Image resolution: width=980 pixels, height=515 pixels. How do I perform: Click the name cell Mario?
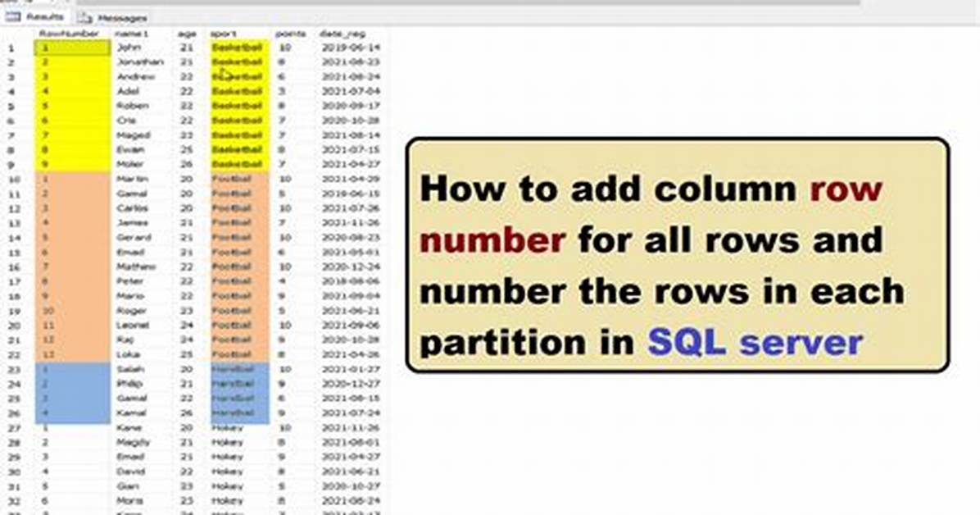(x=130, y=296)
